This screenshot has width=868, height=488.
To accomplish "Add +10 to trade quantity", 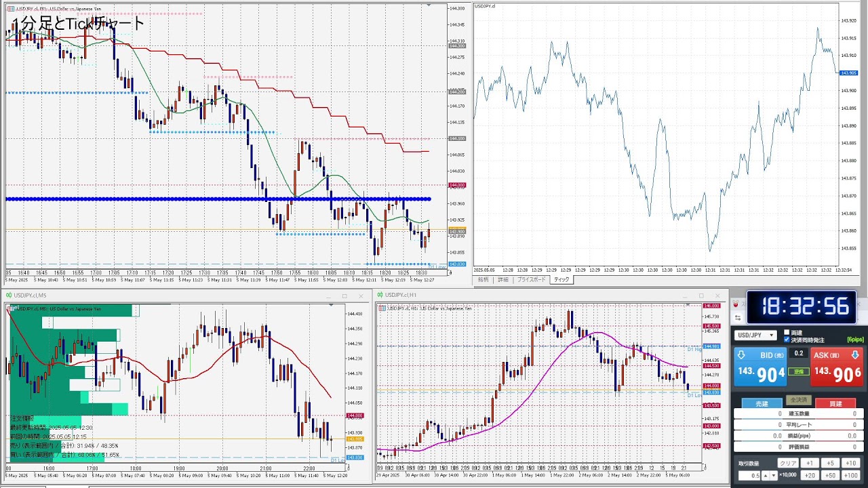I will [851, 463].
